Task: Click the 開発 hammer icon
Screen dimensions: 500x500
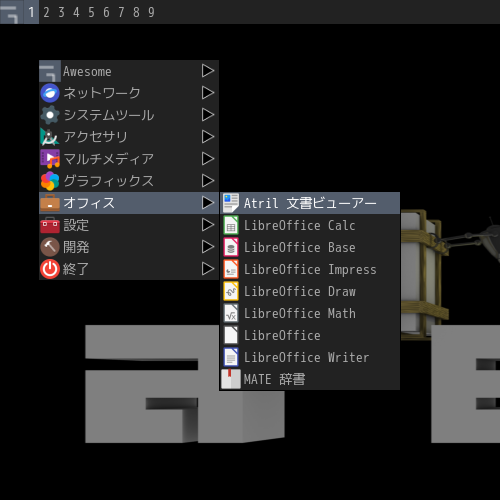Action: (50, 247)
